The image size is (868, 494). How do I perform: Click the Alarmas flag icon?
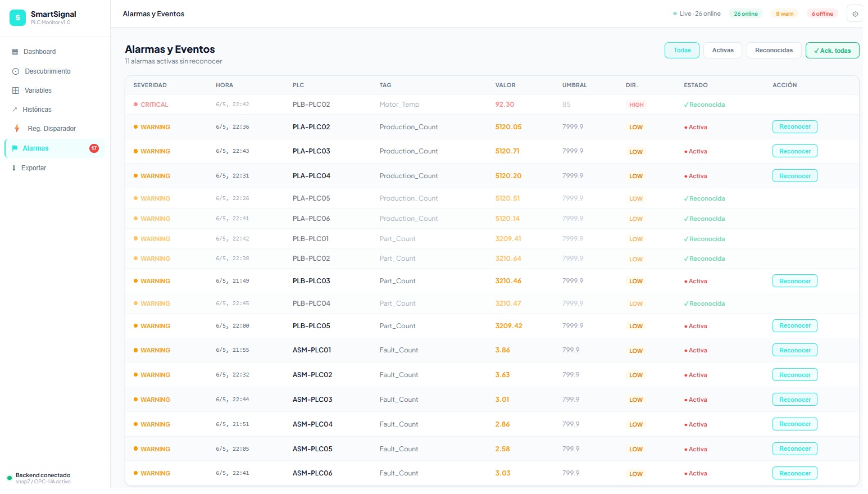coord(15,148)
